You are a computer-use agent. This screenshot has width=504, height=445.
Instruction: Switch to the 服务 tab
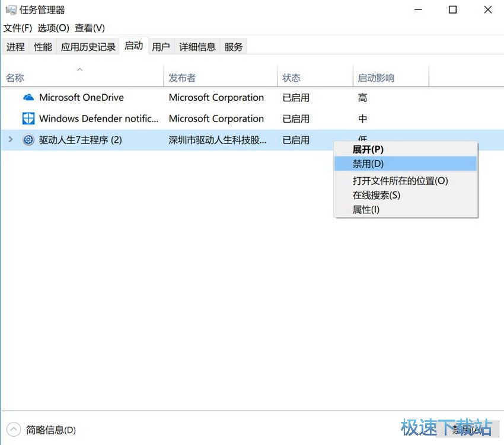(x=234, y=47)
